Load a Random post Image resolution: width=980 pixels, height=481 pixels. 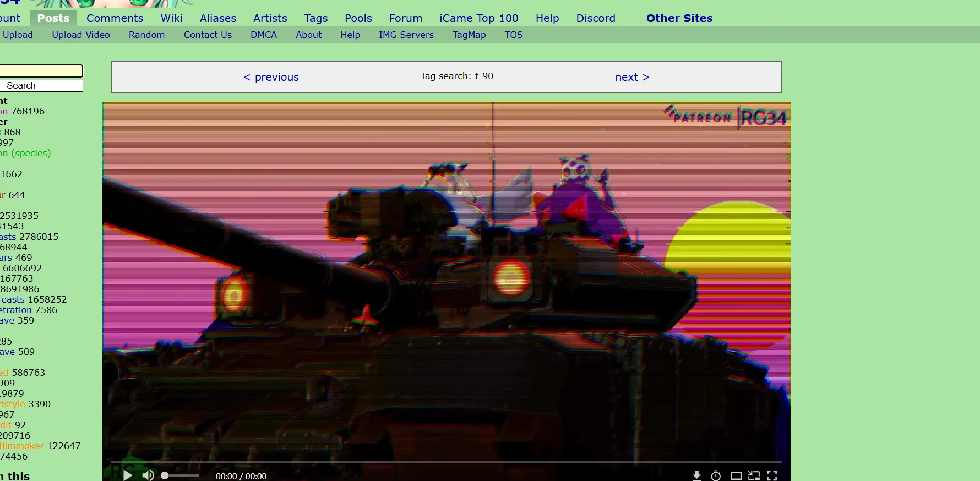point(146,35)
